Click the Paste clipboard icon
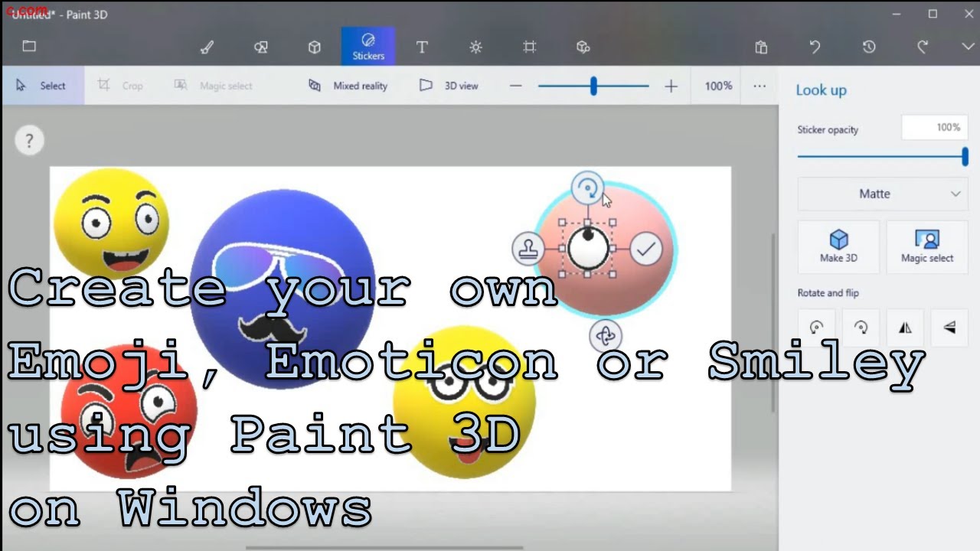 point(761,47)
